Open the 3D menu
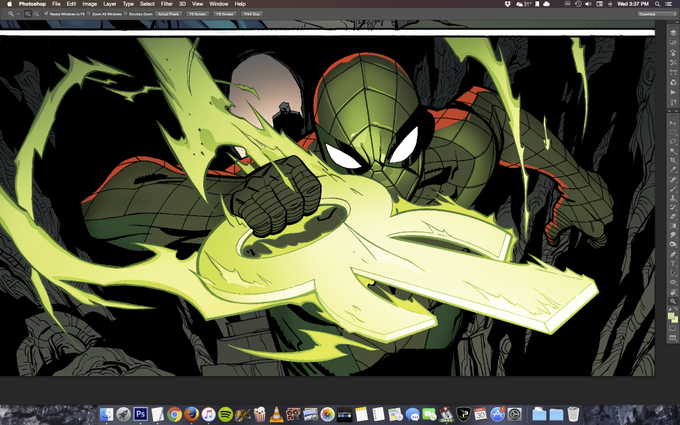This screenshot has width=680, height=425. point(182,4)
